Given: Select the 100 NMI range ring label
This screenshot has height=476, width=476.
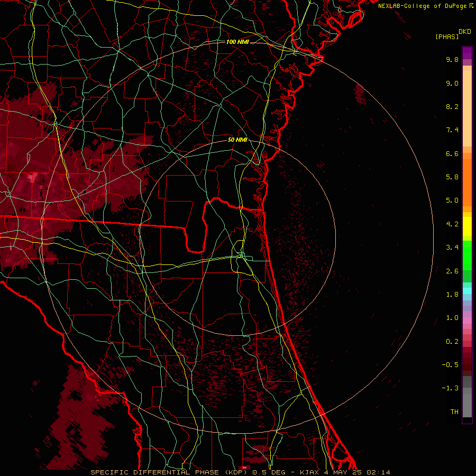Looking at the screenshot, I should coord(237,42).
